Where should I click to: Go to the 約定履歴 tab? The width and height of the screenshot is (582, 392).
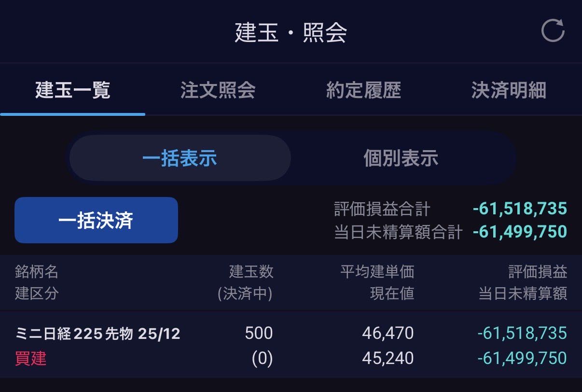(x=363, y=90)
